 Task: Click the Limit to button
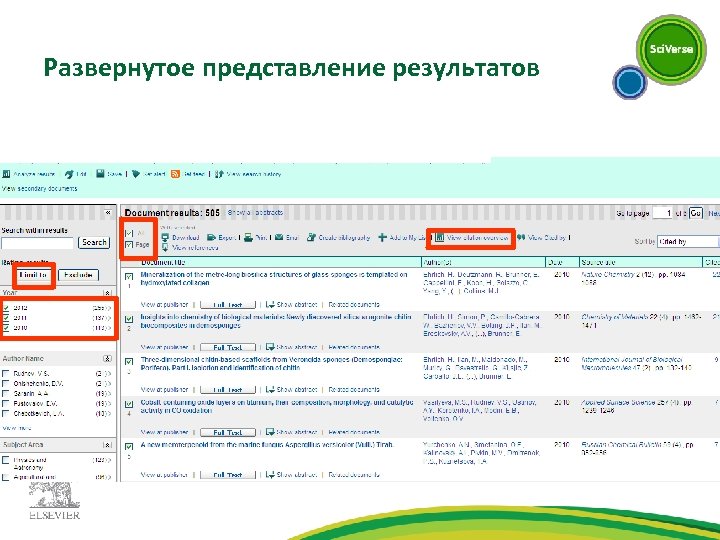(33, 275)
